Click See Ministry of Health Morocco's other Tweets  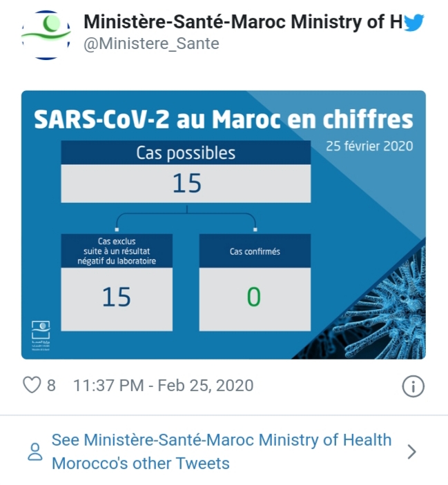222,452
